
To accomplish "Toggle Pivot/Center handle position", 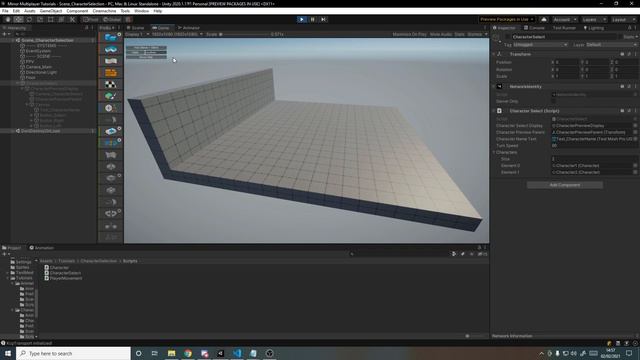I will click(91, 19).
